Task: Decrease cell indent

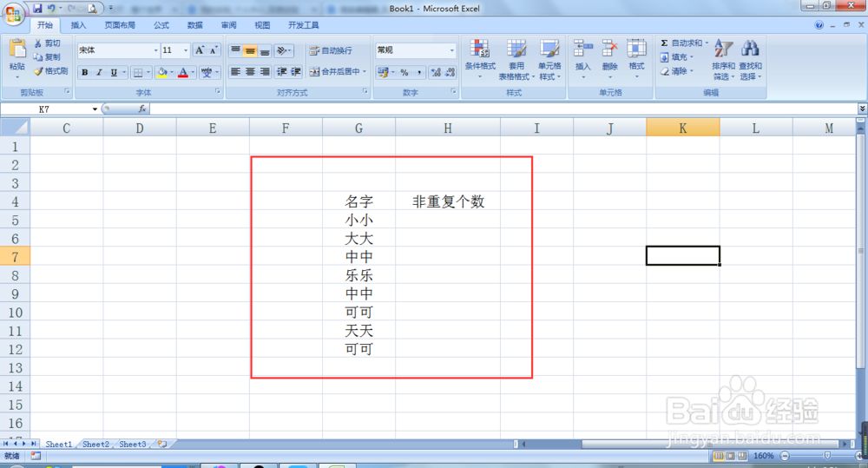Action: [x=282, y=72]
